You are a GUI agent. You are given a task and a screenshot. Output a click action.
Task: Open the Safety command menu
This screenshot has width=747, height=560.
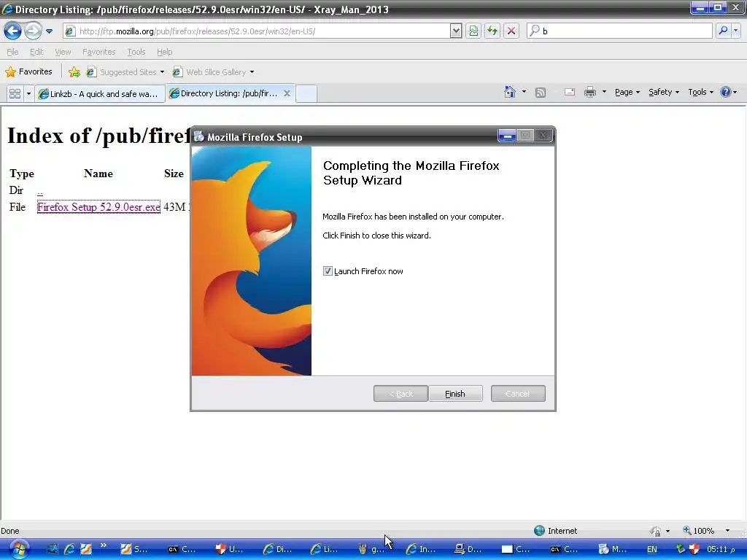pyautogui.click(x=664, y=92)
